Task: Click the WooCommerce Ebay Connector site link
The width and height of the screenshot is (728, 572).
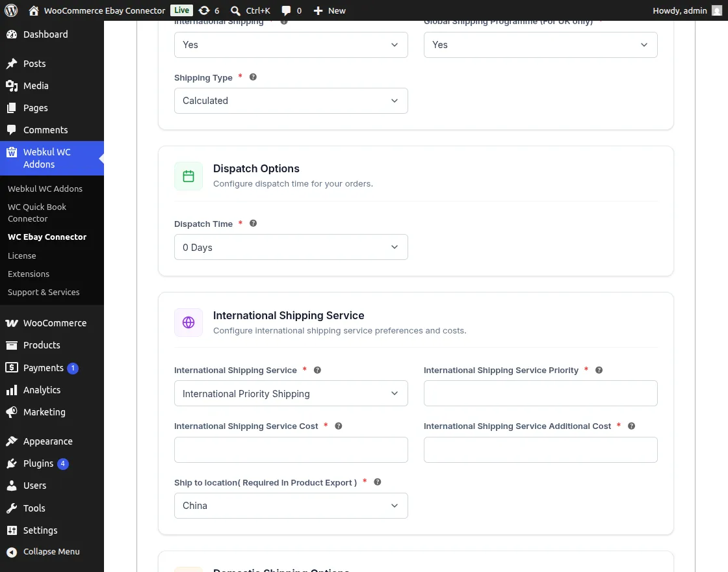Action: pyautogui.click(x=105, y=10)
